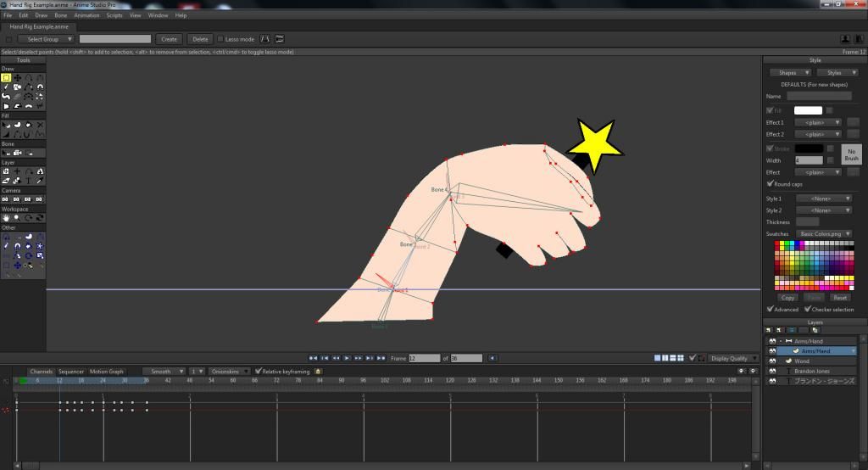The height and width of the screenshot is (470, 868).
Task: Select the Add Point tool
Action: click(x=28, y=77)
